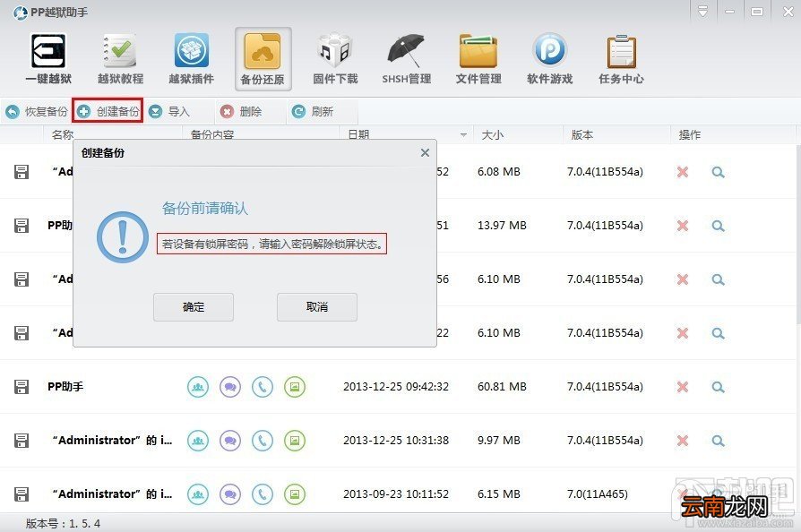Click the 版本号 1.5.4 status text
Image resolution: width=801 pixels, height=532 pixels.
(x=63, y=523)
